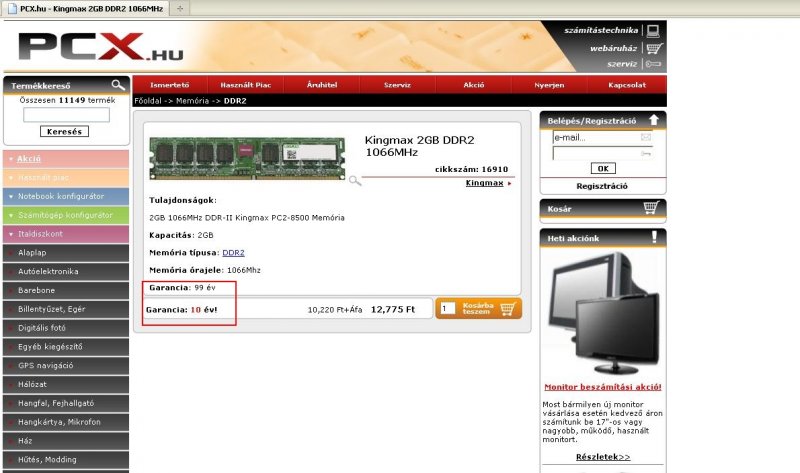Viewport: 800px width, 473px height.
Task: Open a new browser tab
Action: click(180, 8)
